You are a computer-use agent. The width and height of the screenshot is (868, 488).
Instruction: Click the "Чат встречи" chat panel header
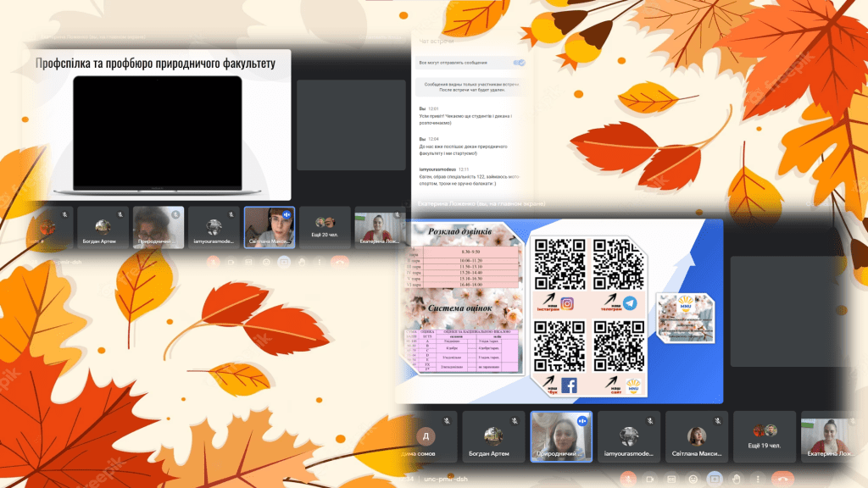coord(437,41)
